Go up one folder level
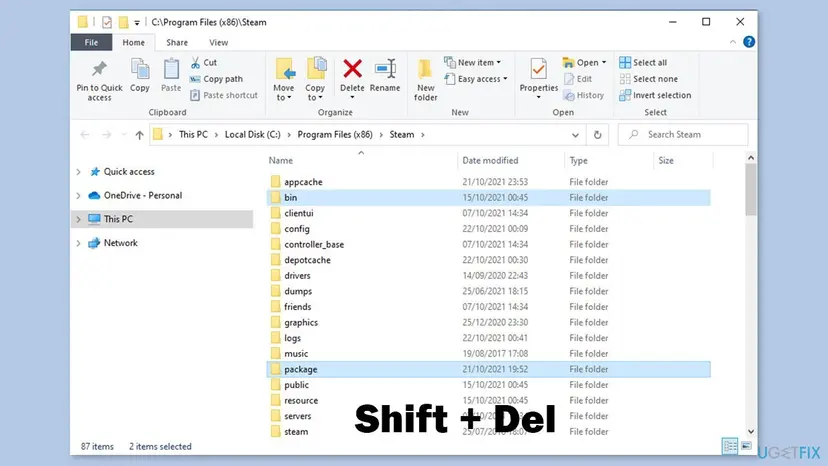Viewport: 828px width, 466px height. [x=139, y=135]
